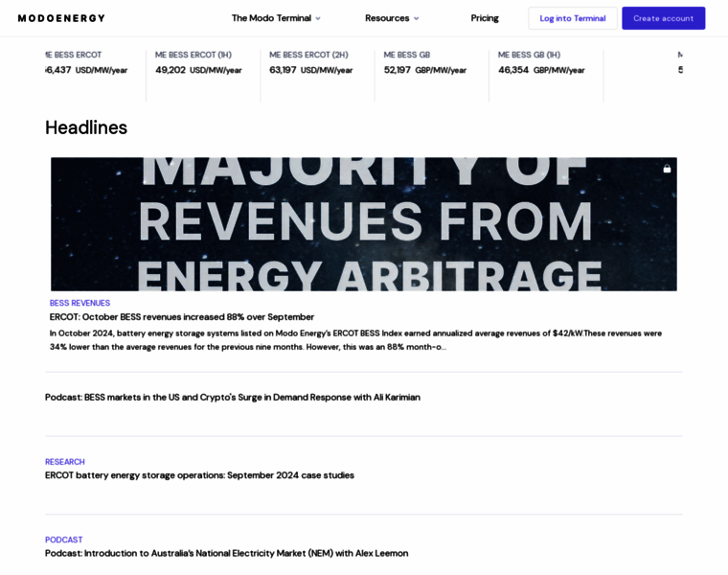
Task: Open The Modo Terminal menu
Action: click(276, 18)
